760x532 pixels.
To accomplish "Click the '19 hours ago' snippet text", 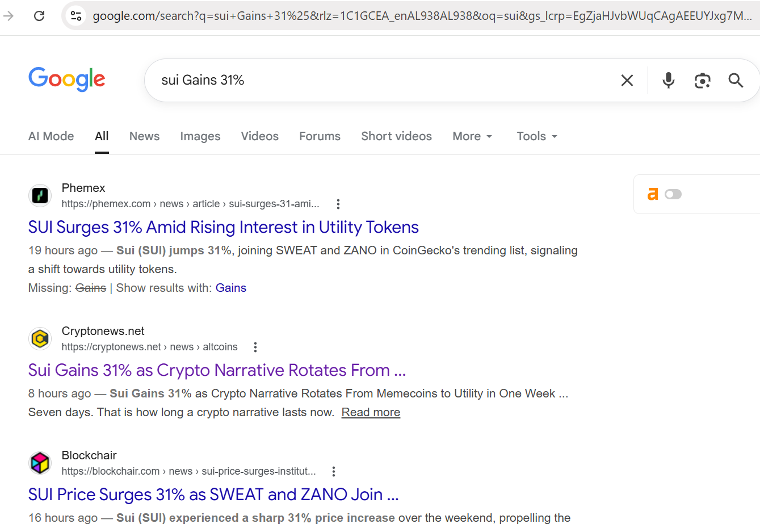I will (63, 250).
